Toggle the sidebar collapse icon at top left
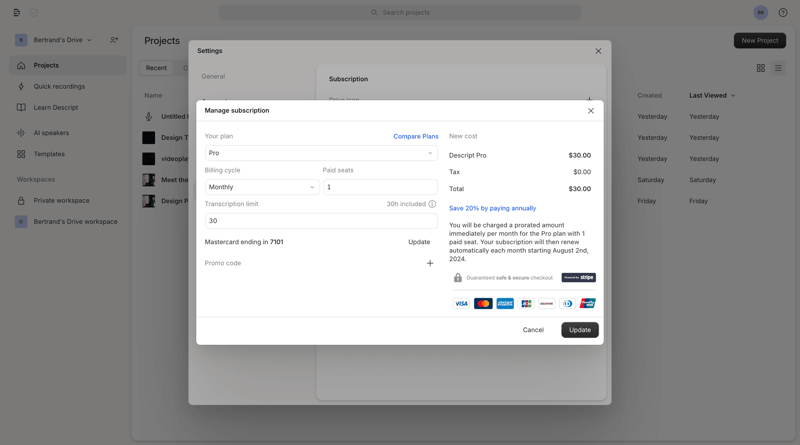800x445 pixels. click(17, 12)
